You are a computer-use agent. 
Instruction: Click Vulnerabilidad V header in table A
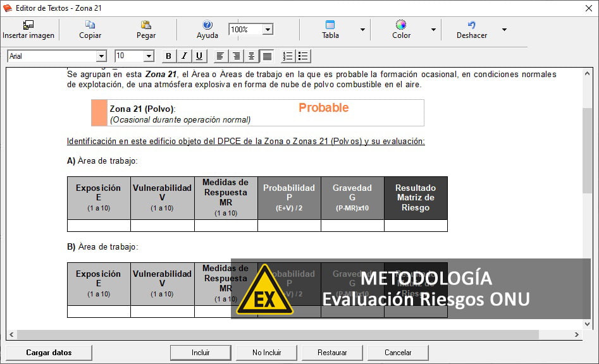pyautogui.click(x=163, y=198)
